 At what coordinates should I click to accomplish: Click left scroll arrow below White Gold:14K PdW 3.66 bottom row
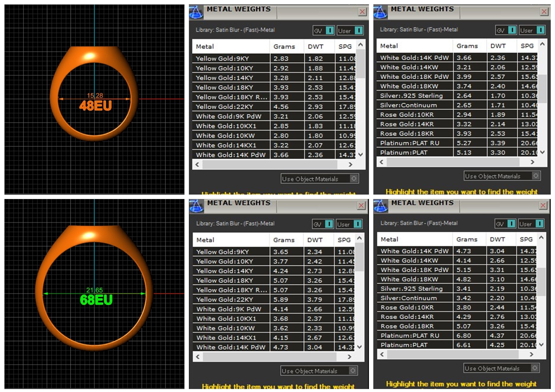tap(197, 165)
